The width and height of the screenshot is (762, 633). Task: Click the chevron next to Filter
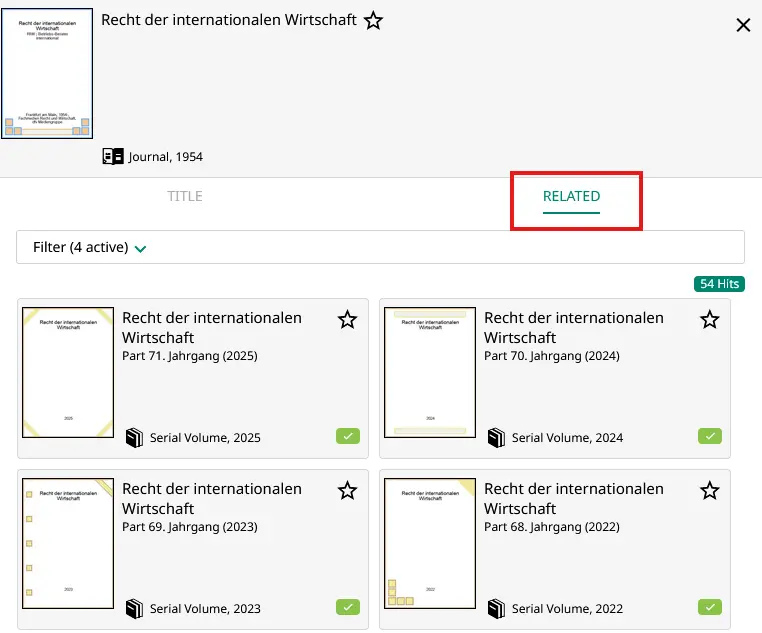pyautogui.click(x=140, y=249)
